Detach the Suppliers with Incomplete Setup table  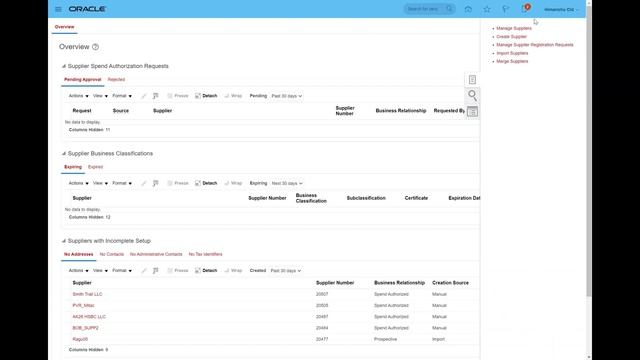pyautogui.click(x=206, y=271)
